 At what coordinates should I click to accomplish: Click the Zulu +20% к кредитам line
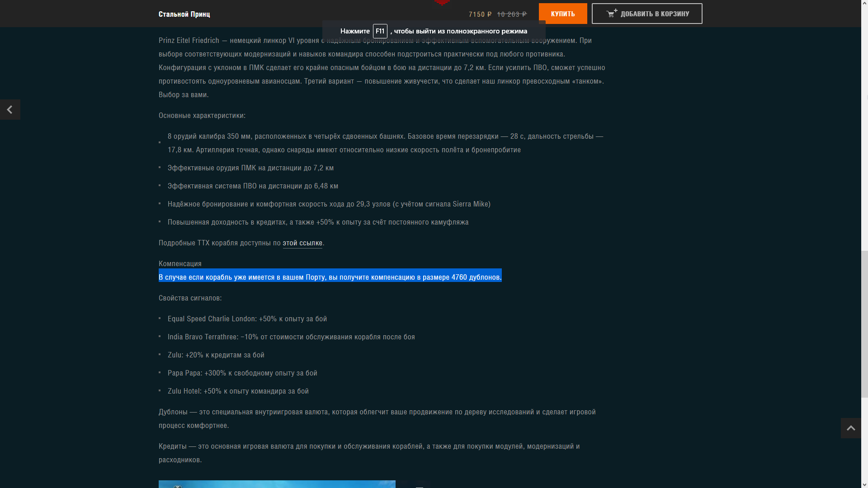coord(216,355)
